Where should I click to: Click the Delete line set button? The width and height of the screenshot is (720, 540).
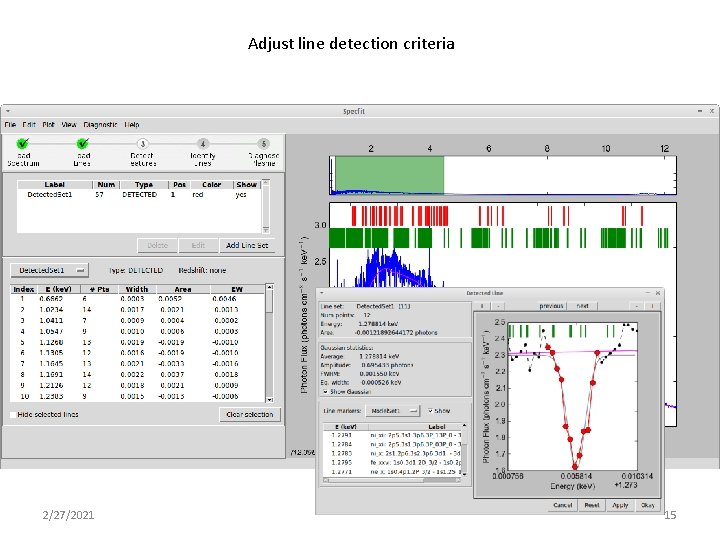[x=158, y=245]
